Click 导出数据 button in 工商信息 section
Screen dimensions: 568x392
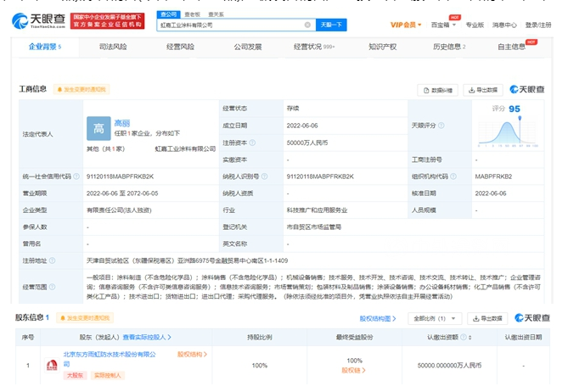tap(483, 90)
